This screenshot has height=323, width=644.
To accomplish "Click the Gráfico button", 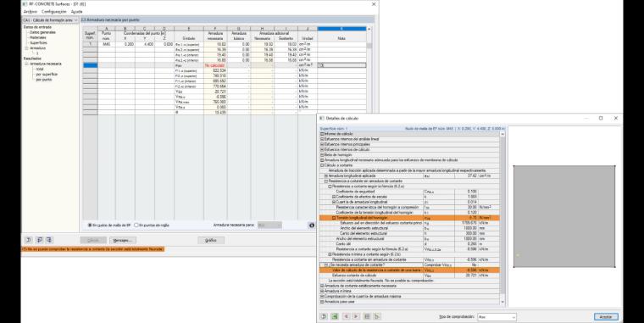I will [211, 241].
